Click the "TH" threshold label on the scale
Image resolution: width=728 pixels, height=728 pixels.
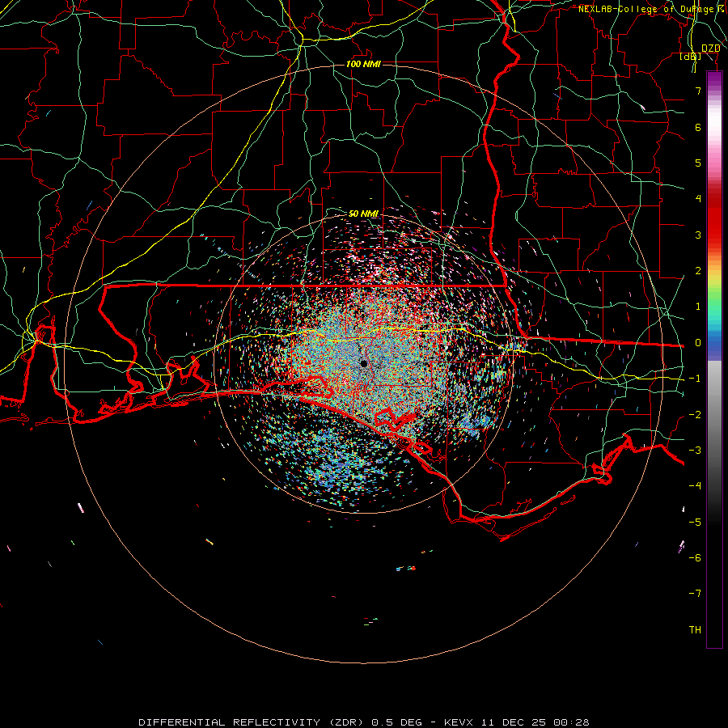tap(695, 630)
